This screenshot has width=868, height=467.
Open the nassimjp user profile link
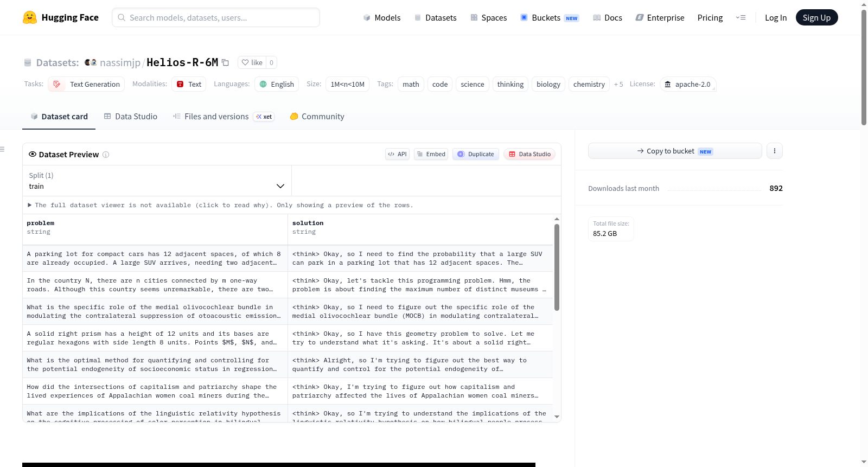120,62
